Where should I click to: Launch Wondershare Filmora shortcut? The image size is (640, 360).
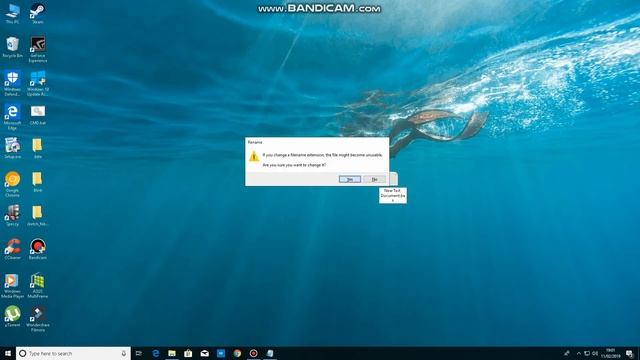(x=38, y=319)
